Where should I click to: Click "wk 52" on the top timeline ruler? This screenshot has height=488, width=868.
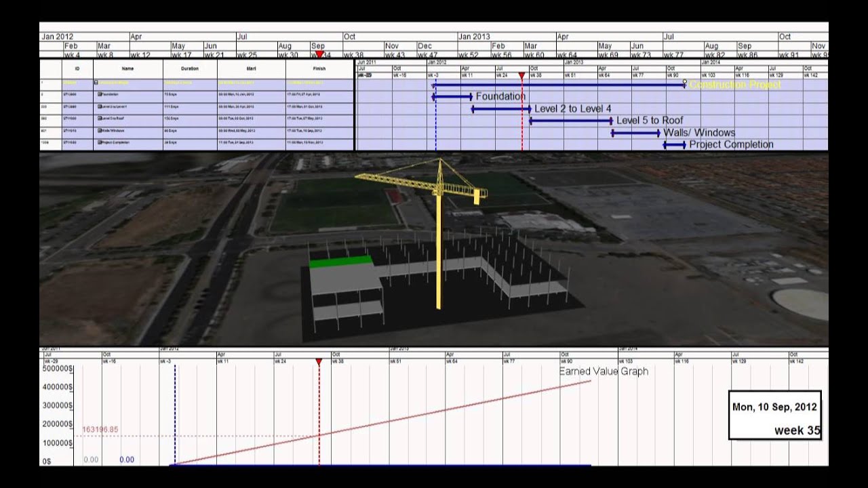[469, 55]
